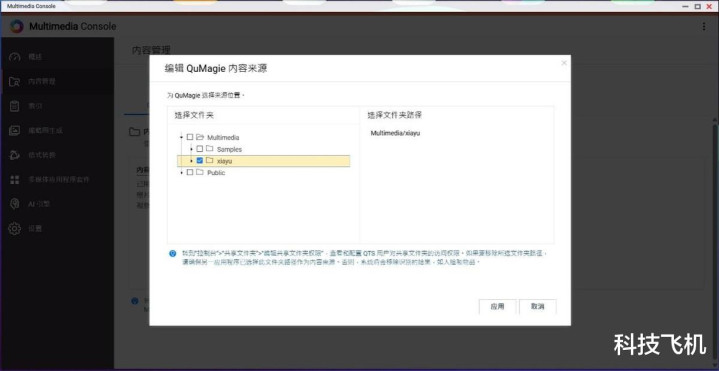Open the AI 引擎 sidebar item
Screen dimensions: 719x371
tap(57, 204)
